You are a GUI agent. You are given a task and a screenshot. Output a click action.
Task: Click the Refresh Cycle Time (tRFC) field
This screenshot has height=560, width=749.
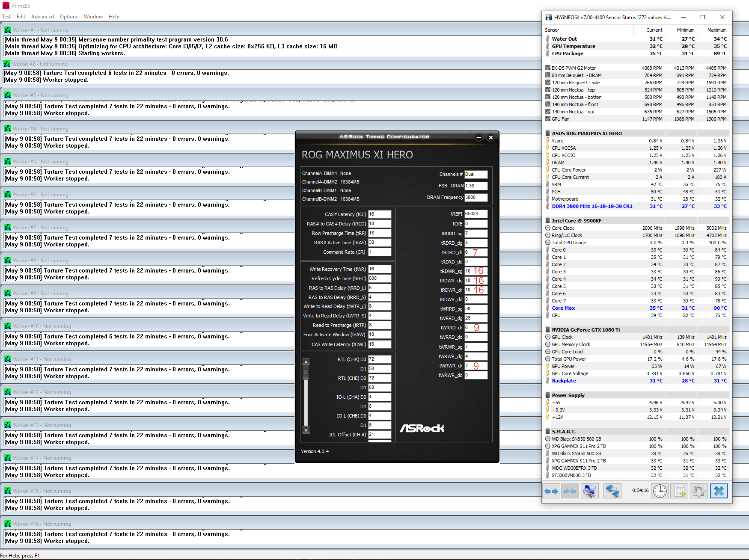(x=380, y=279)
